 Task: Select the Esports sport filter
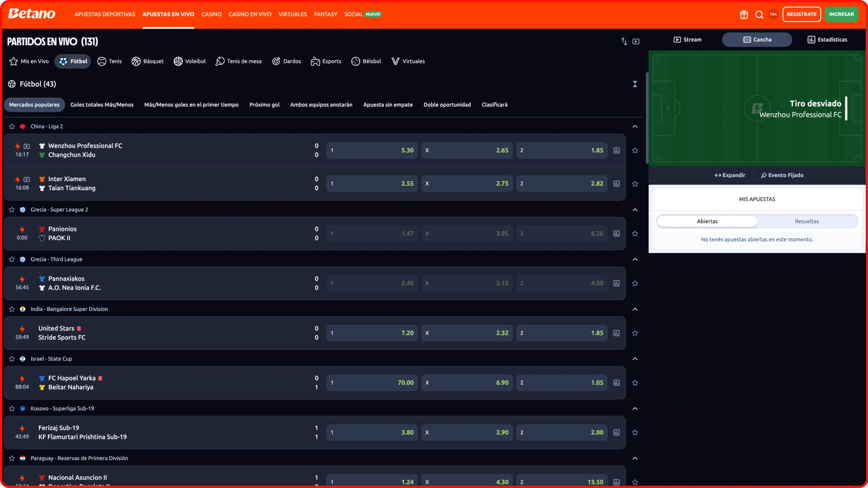pyautogui.click(x=325, y=61)
